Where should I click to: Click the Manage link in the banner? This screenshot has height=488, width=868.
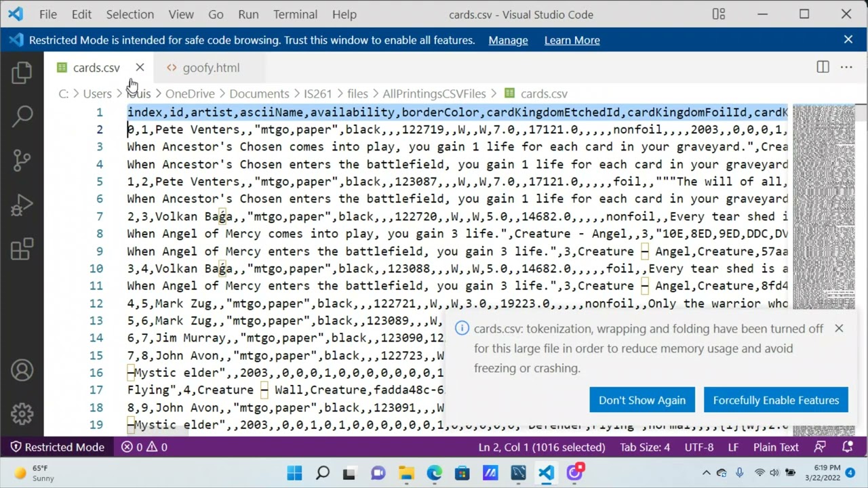coord(508,40)
